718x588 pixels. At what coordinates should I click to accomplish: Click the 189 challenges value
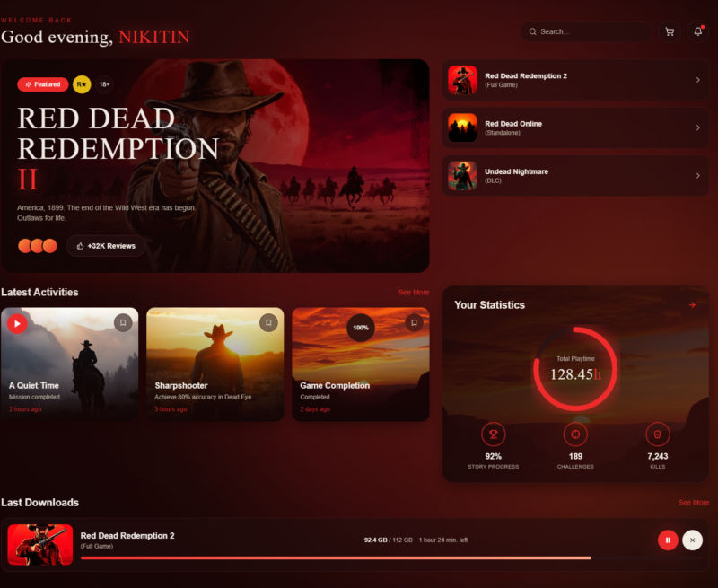point(575,456)
